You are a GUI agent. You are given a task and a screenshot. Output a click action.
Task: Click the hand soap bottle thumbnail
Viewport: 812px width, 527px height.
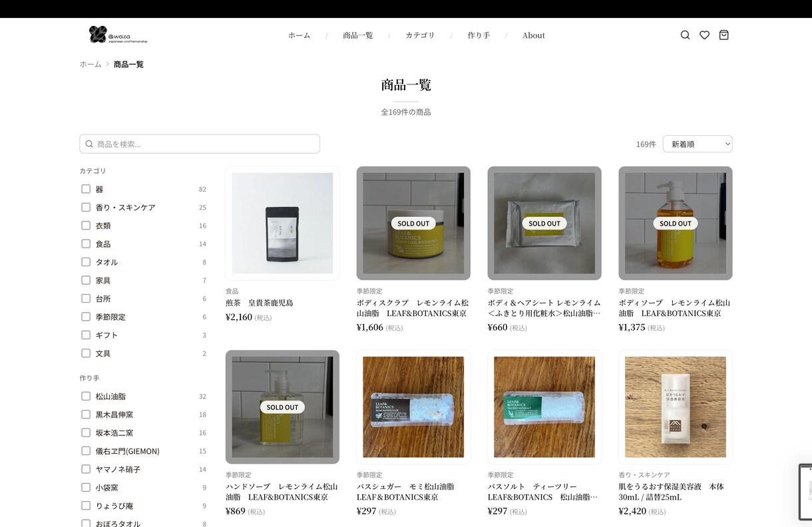(x=282, y=407)
